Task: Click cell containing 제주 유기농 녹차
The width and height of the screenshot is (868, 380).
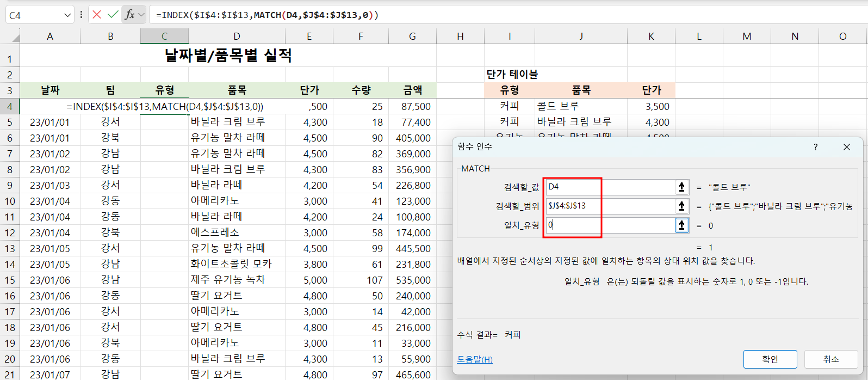Action: [x=237, y=280]
